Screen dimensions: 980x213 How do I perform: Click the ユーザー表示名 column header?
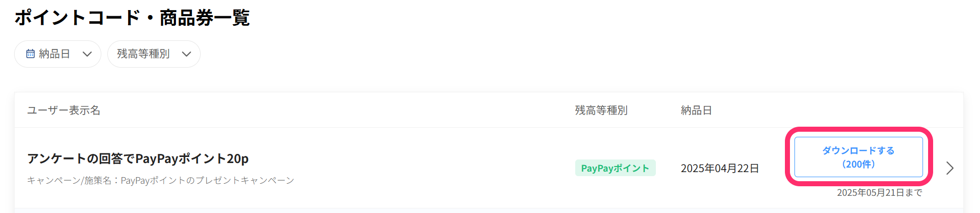coord(64,110)
